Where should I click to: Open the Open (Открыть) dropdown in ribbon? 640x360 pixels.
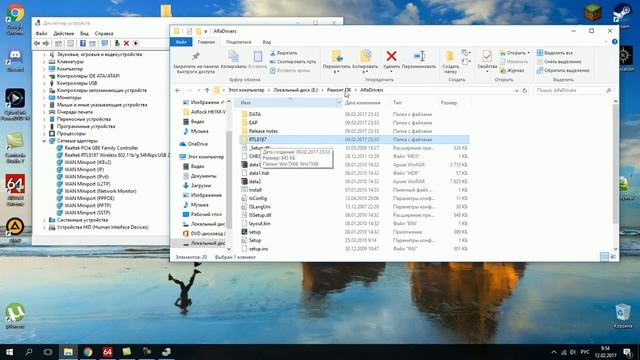click(515, 53)
